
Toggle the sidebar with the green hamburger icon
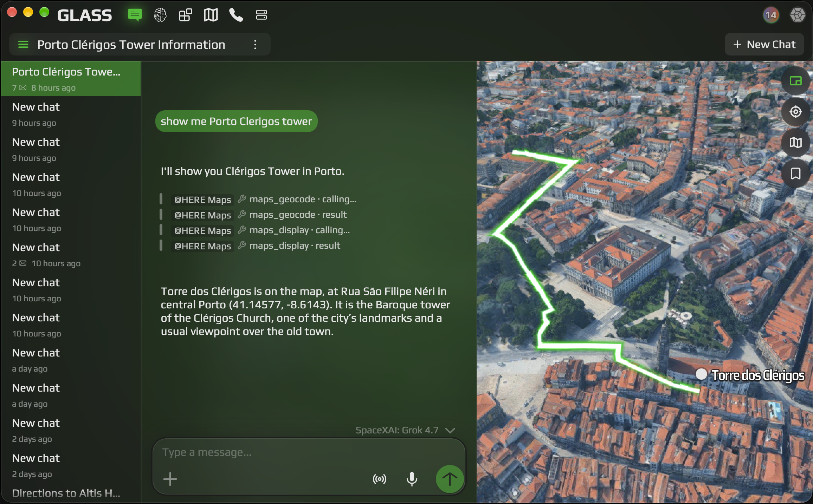[23, 45]
